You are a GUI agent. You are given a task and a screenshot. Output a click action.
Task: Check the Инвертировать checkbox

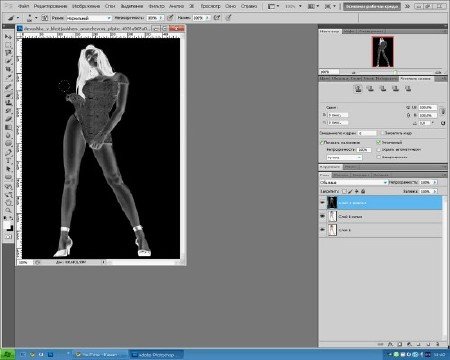379,157
